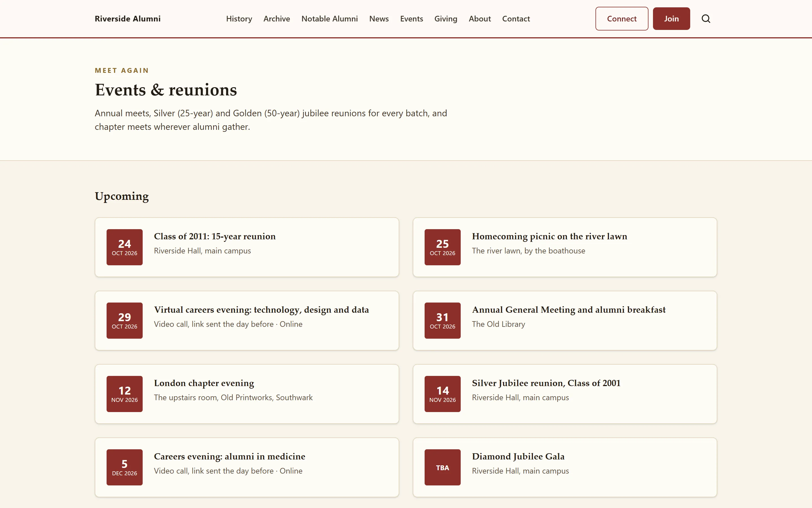812x508 pixels.
Task: Click the TBA date badge
Action: pyautogui.click(x=442, y=467)
